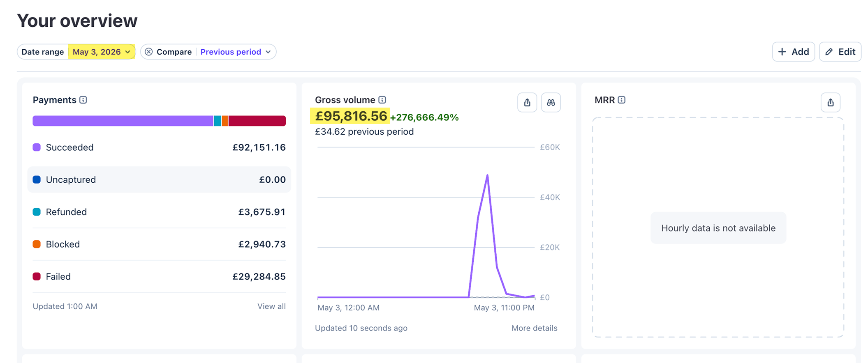
Task: Click the MRR info icon
Action: pyautogui.click(x=622, y=100)
